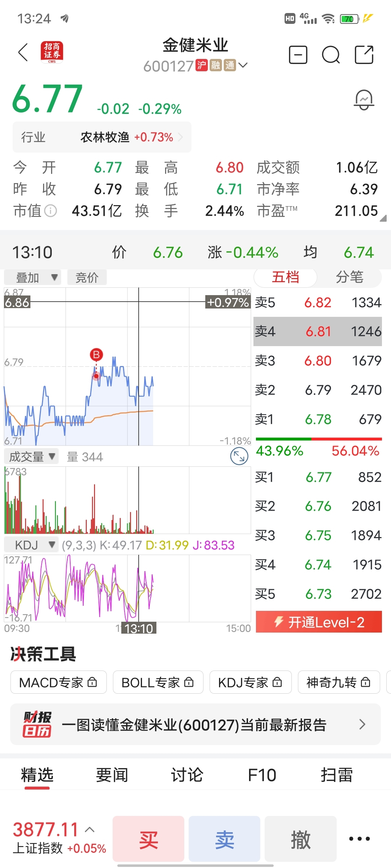The image size is (391, 868).
Task: Tap the market value info icon
Action: 50,210
